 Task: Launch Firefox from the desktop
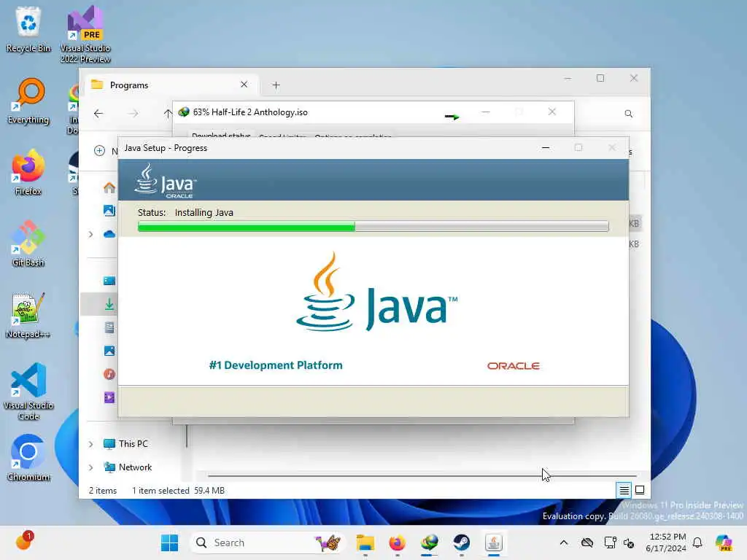(x=28, y=172)
